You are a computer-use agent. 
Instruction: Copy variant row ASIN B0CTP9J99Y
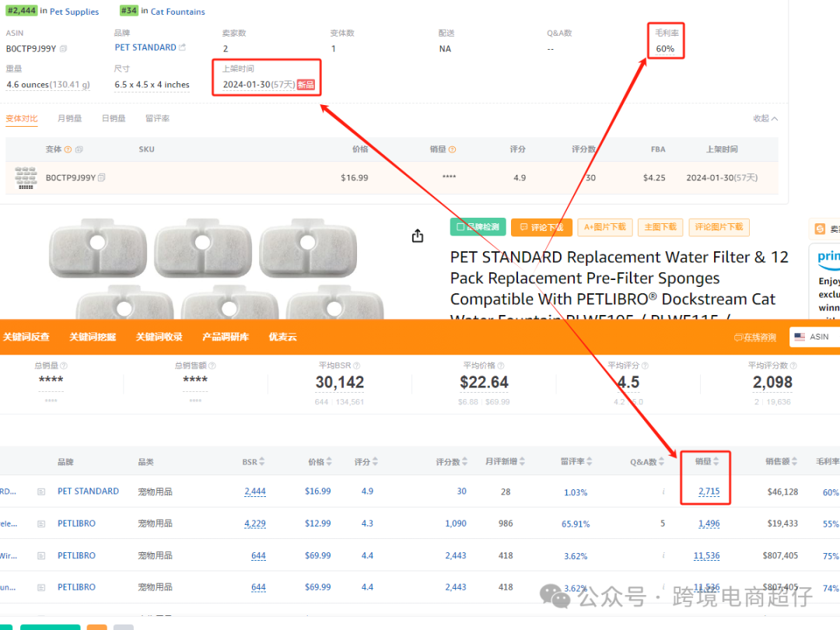coord(102,177)
